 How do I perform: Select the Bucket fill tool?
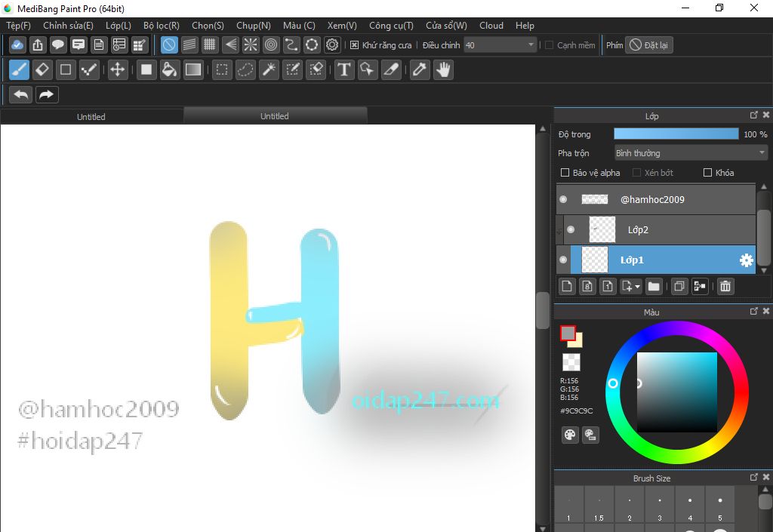[x=169, y=69]
